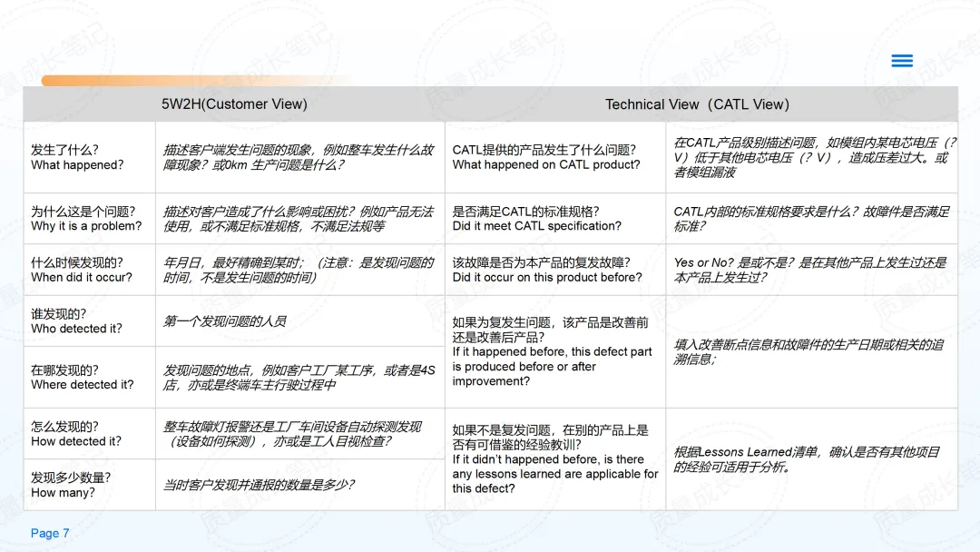Image resolution: width=980 pixels, height=552 pixels.
Task: Click 'Did it meet CATL specification?' cell
Action: [x=555, y=219]
